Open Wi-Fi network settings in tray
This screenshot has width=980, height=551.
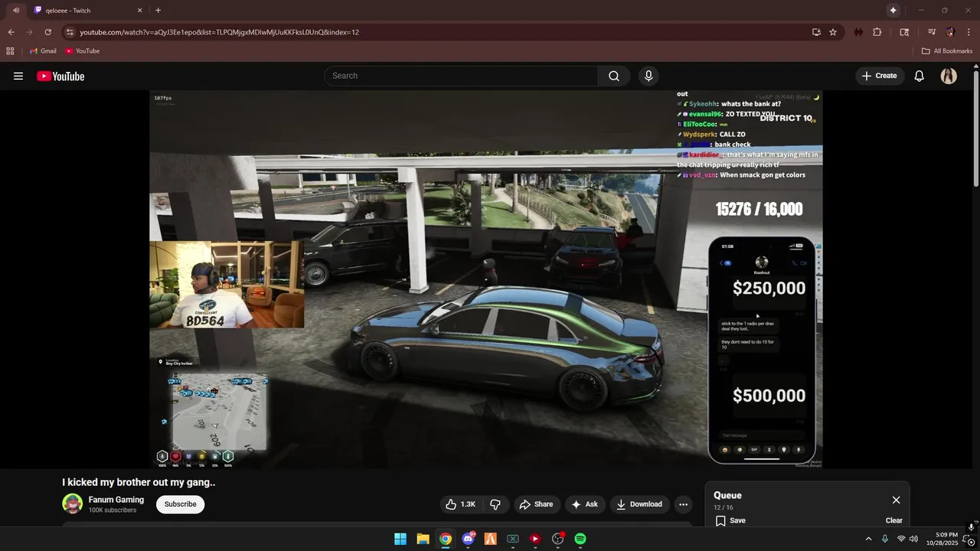click(901, 539)
